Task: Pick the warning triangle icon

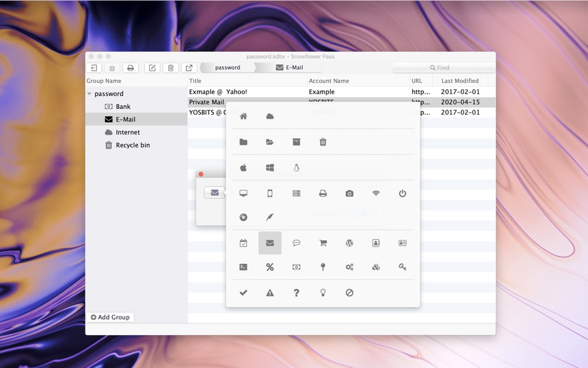Action: (x=270, y=292)
